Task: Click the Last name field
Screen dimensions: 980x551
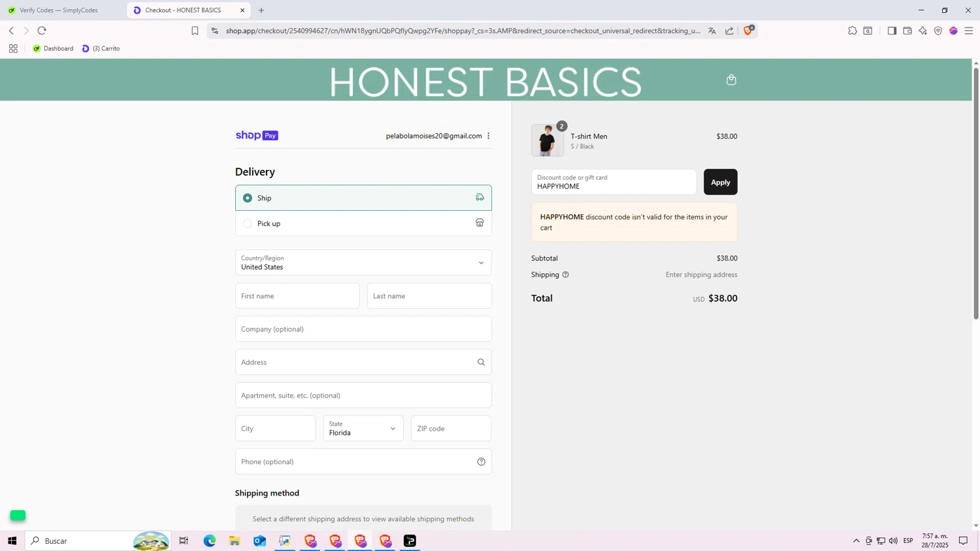Action: click(x=429, y=296)
